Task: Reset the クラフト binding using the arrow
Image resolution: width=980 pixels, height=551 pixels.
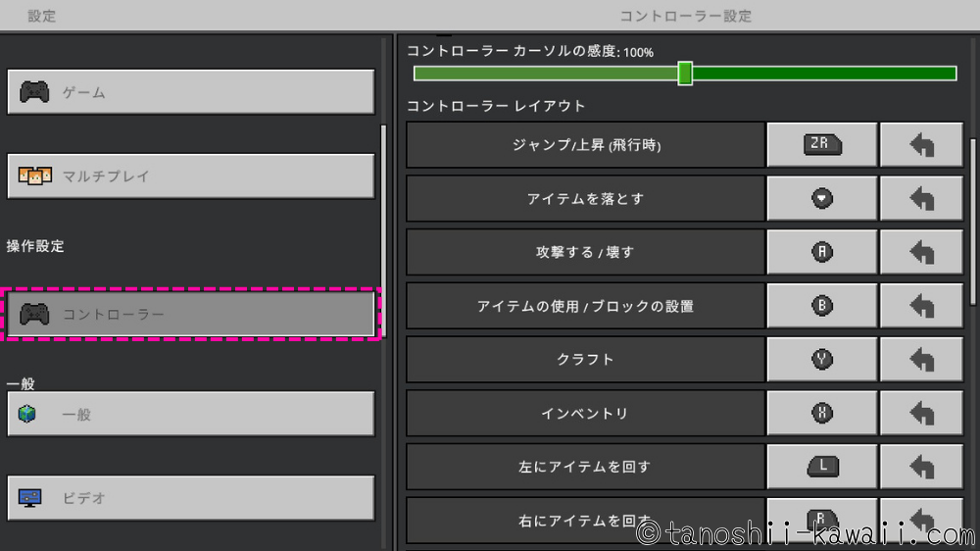Action: tap(921, 359)
